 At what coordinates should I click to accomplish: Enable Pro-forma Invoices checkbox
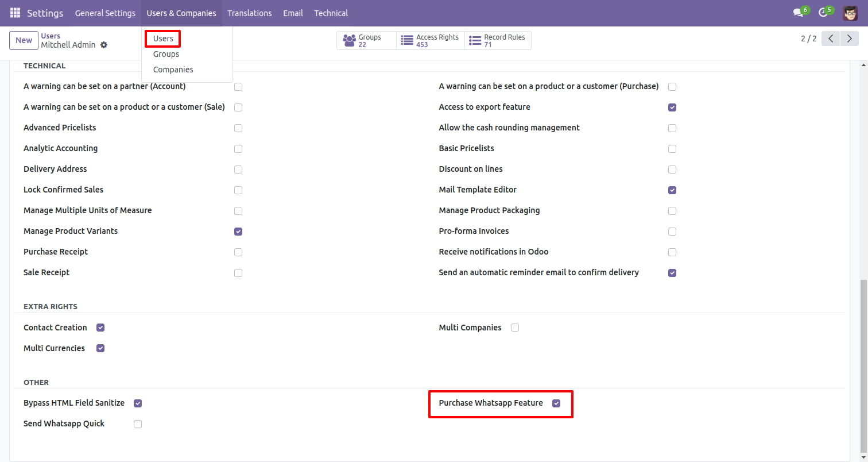(x=672, y=232)
